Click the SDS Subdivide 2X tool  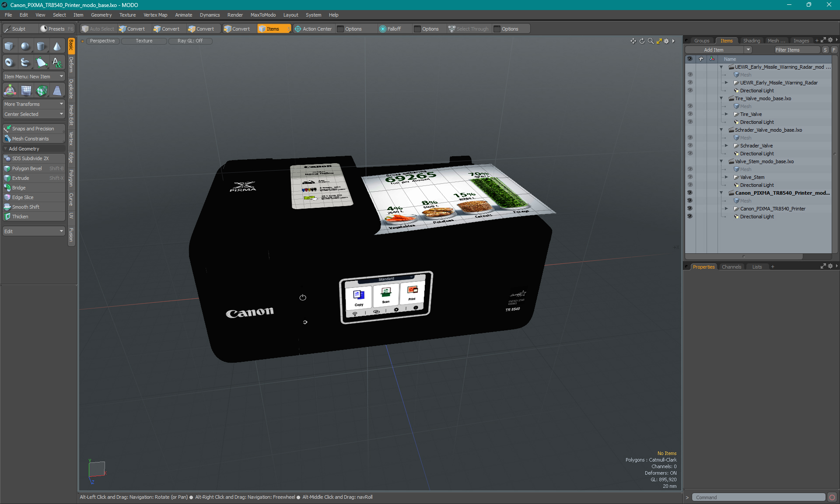tap(34, 158)
